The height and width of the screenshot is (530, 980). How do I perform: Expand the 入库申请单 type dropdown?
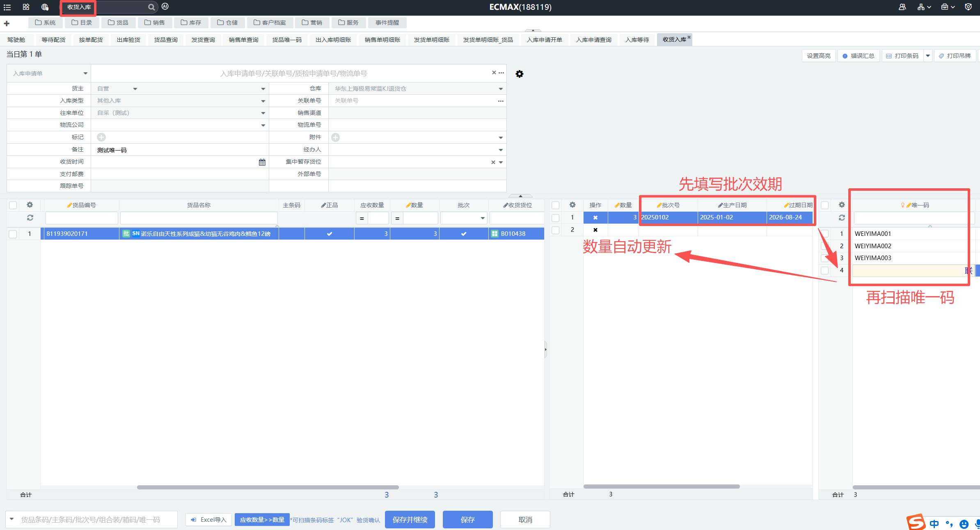click(85, 73)
